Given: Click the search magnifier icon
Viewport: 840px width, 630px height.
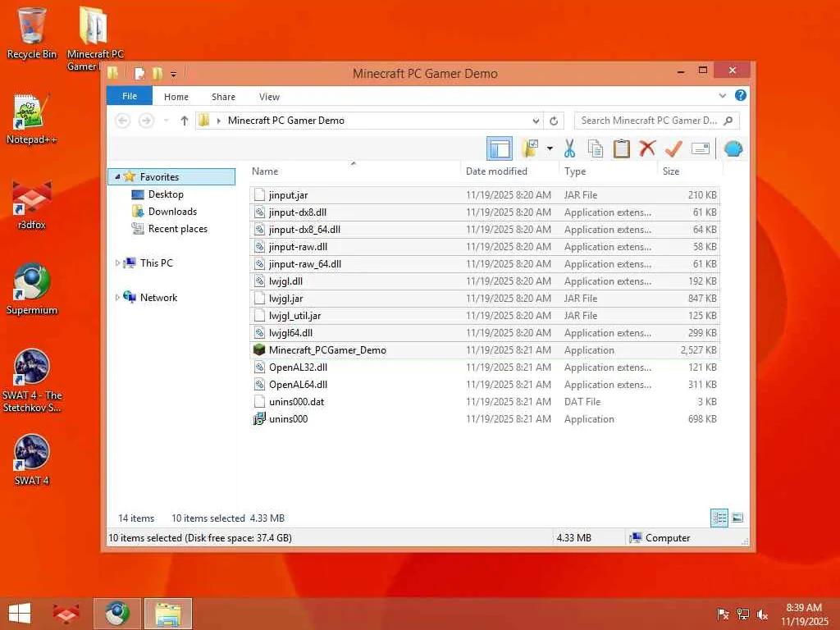Looking at the screenshot, I should pos(728,121).
